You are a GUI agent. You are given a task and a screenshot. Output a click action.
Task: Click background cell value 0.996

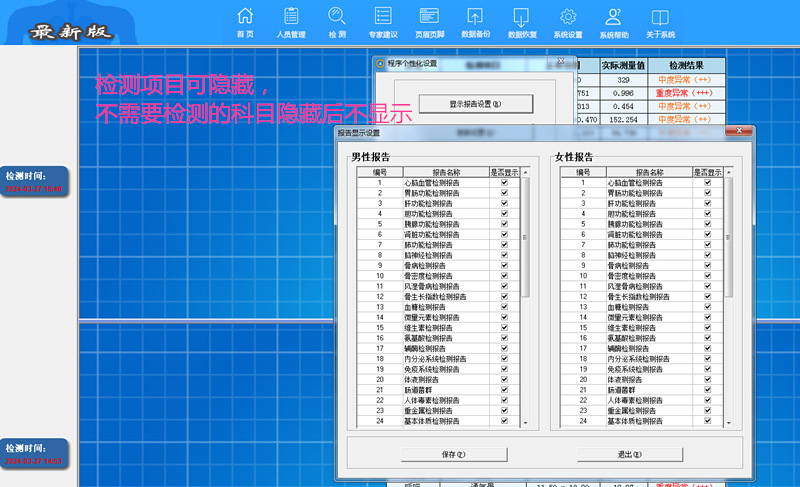click(x=623, y=93)
